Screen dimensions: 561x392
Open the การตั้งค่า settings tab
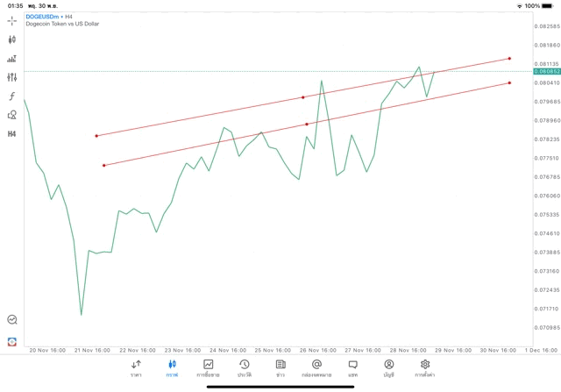click(425, 367)
